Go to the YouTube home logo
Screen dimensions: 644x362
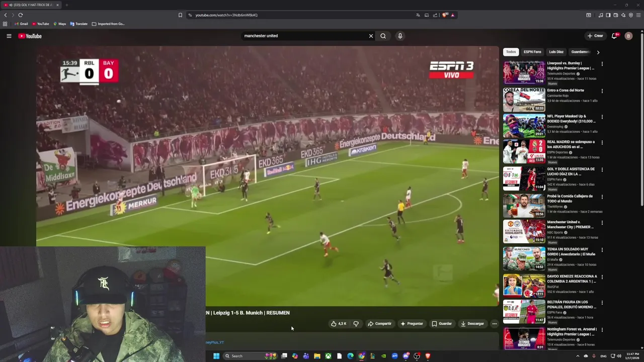click(30, 36)
